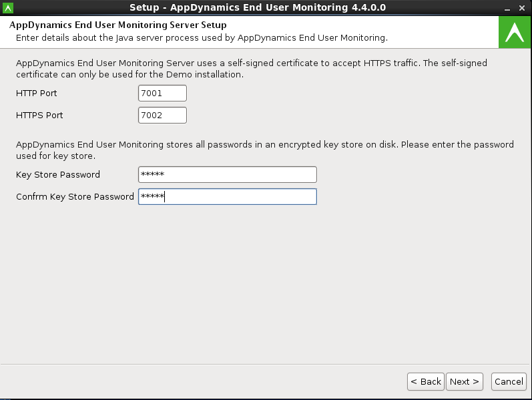The width and height of the screenshot is (532, 400).
Task: Click the encrypted key store description paragraph
Action: [x=264, y=150]
